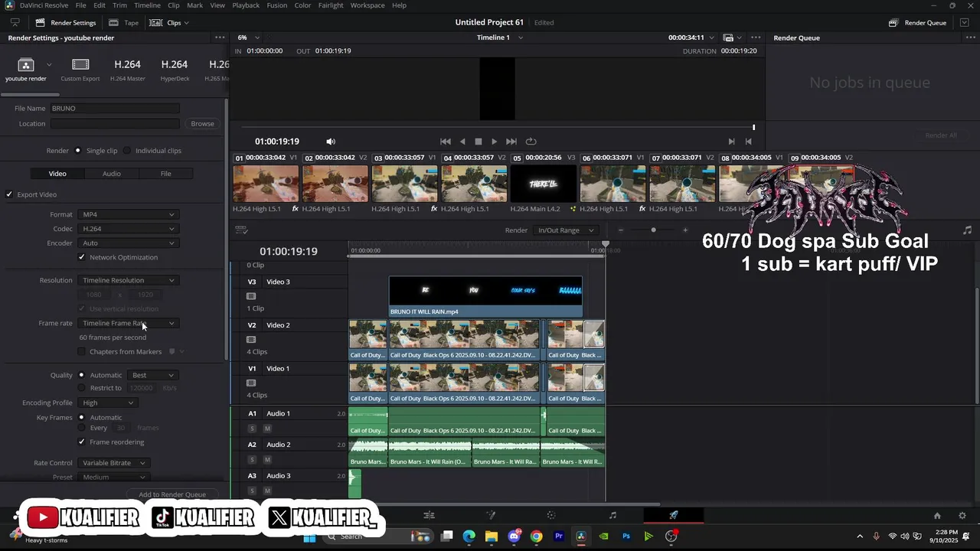Toggle viewer mute speaker icon
The image size is (980, 551).
(x=331, y=142)
